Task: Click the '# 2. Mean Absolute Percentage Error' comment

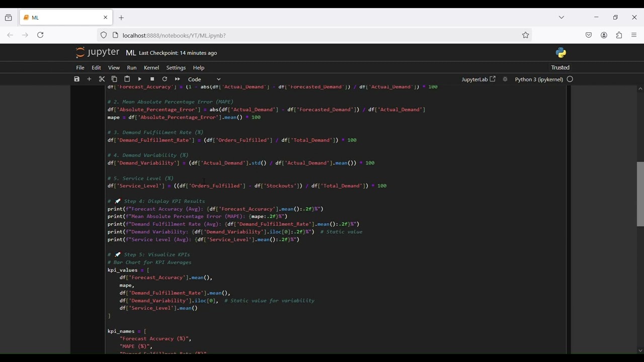Action: [x=171, y=102]
